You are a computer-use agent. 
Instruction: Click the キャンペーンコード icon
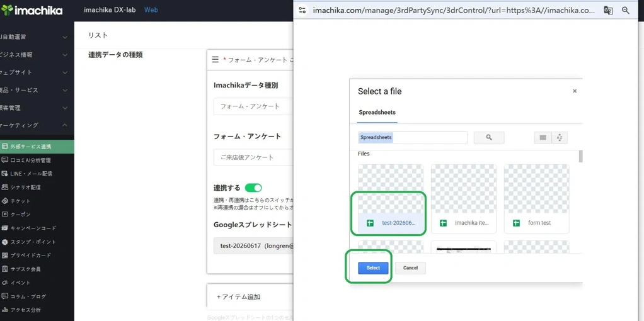click(5, 228)
